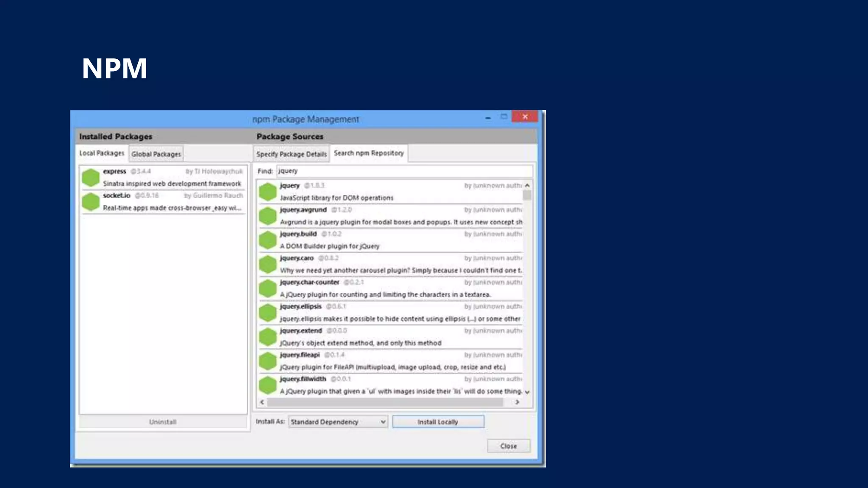Screen dimensions: 868x488
Task: Open the Install As dependency dropdown
Action: pyautogui.click(x=338, y=422)
